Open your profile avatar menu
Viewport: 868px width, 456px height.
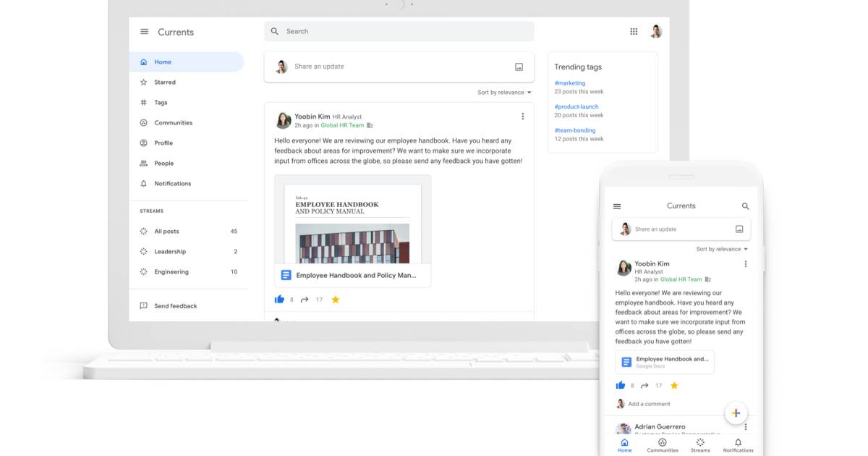(657, 31)
